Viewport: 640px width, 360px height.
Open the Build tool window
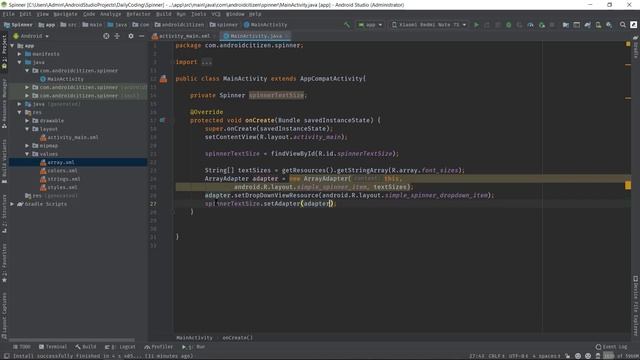85,347
